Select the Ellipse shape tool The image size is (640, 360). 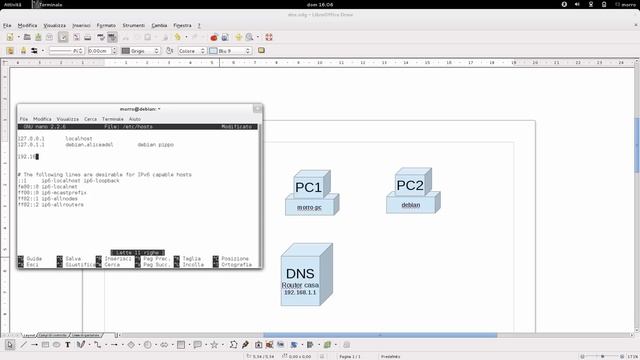[x=56, y=345]
